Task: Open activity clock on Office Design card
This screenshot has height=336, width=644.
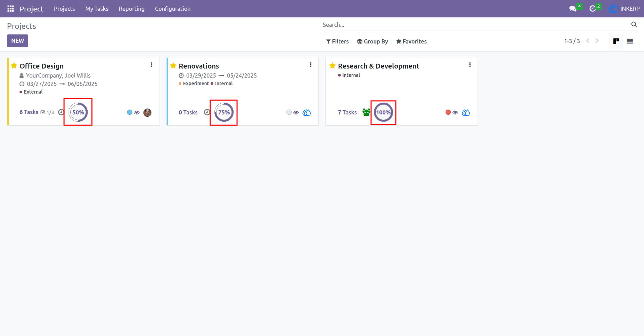Action: coord(61,112)
